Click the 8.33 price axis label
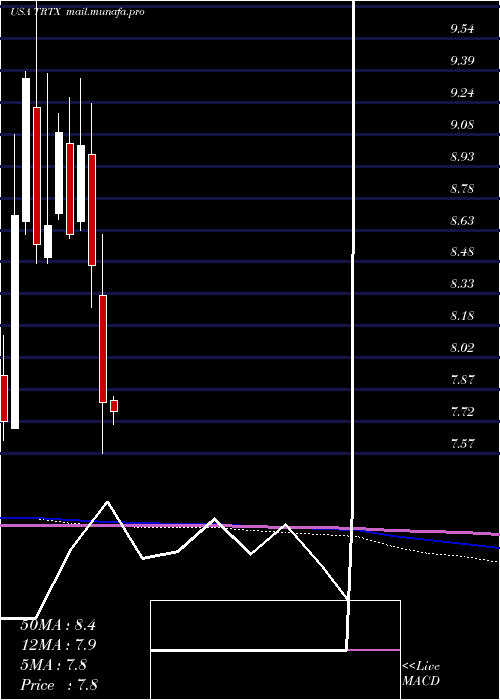Image resolution: width=500 pixels, height=700 pixels. 462,284
